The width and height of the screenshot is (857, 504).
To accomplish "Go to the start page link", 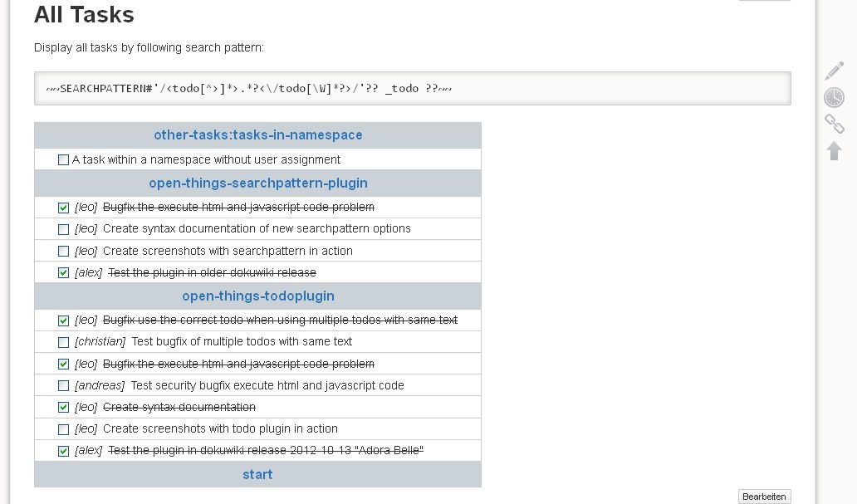I will tap(257, 475).
